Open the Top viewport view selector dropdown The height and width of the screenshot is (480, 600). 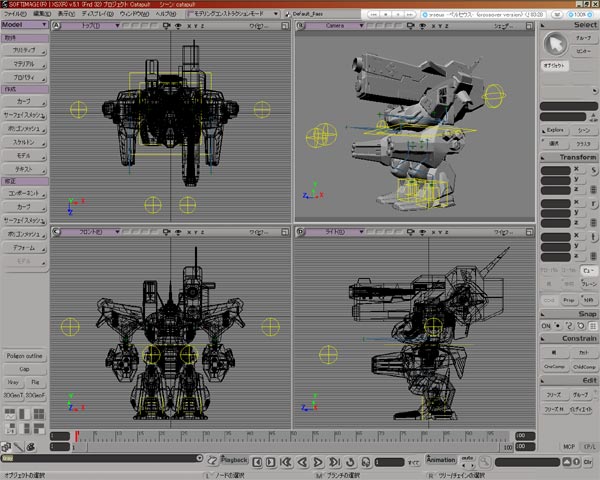coord(91,26)
